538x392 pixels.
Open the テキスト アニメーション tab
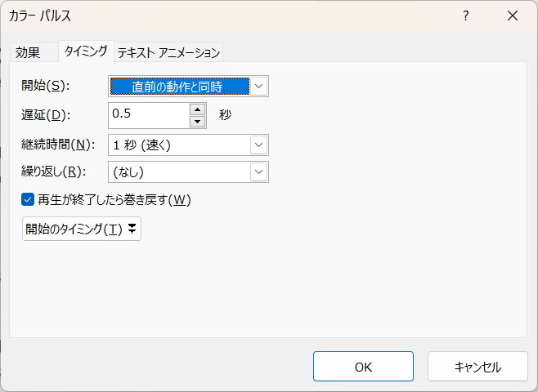point(168,52)
